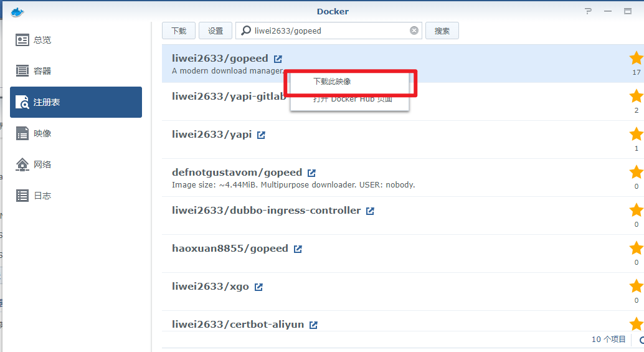Open the 日志 log section
Viewport: 644px width, 352px height.
[76, 196]
